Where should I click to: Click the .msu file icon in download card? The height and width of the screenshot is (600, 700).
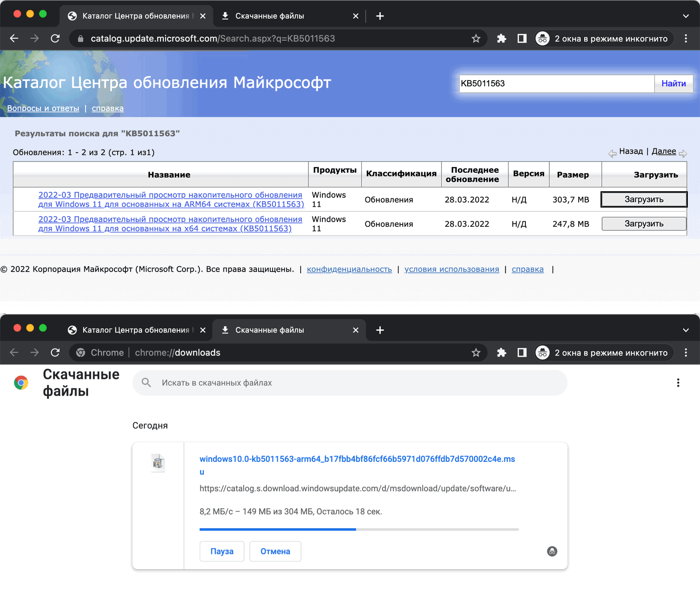point(158,463)
